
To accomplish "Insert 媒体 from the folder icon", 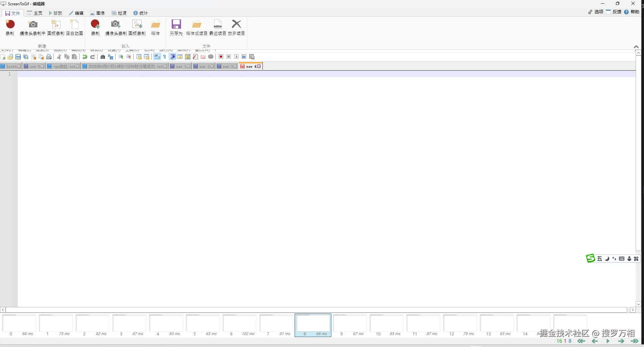I will click(x=155, y=27).
